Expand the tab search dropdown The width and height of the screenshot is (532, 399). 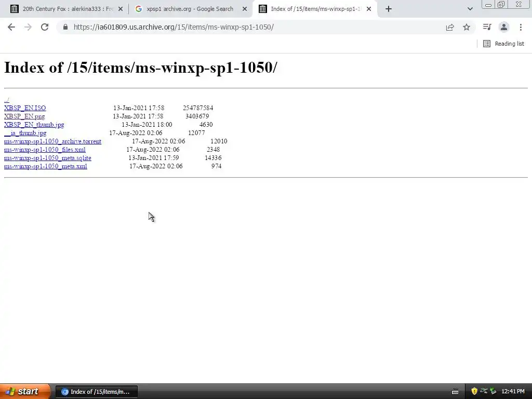click(x=470, y=9)
